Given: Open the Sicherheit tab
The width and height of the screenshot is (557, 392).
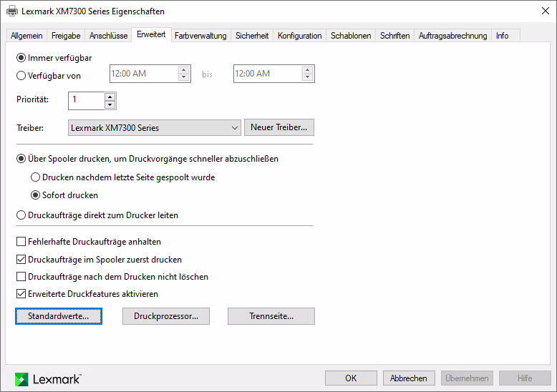Looking at the screenshot, I should [252, 36].
